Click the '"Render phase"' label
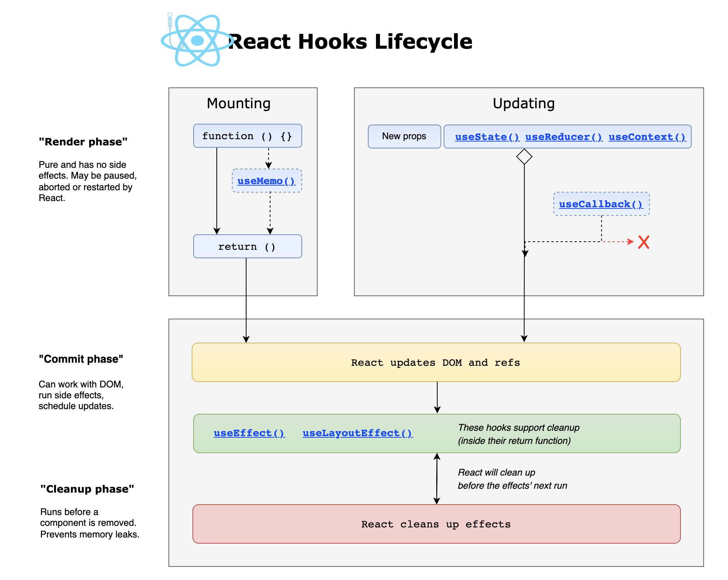Viewport: 728px width, 580px height. [x=83, y=142]
